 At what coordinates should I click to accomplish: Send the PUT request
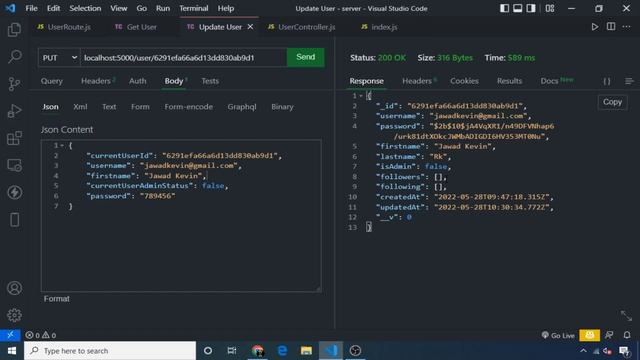pyautogui.click(x=306, y=57)
